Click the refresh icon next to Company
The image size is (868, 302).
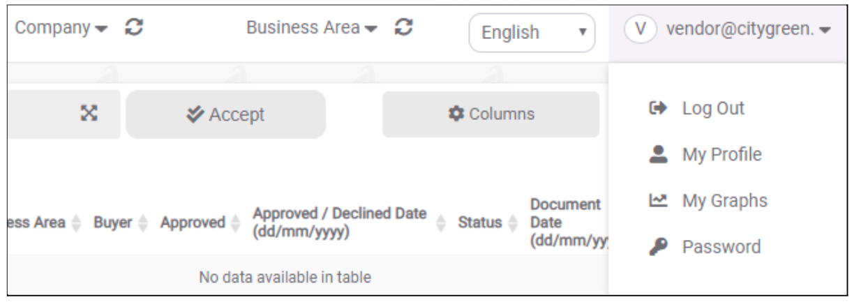click(x=130, y=29)
